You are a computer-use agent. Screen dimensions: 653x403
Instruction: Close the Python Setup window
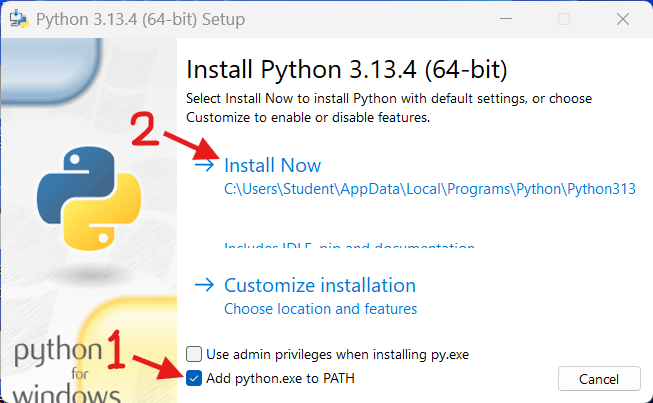click(623, 19)
